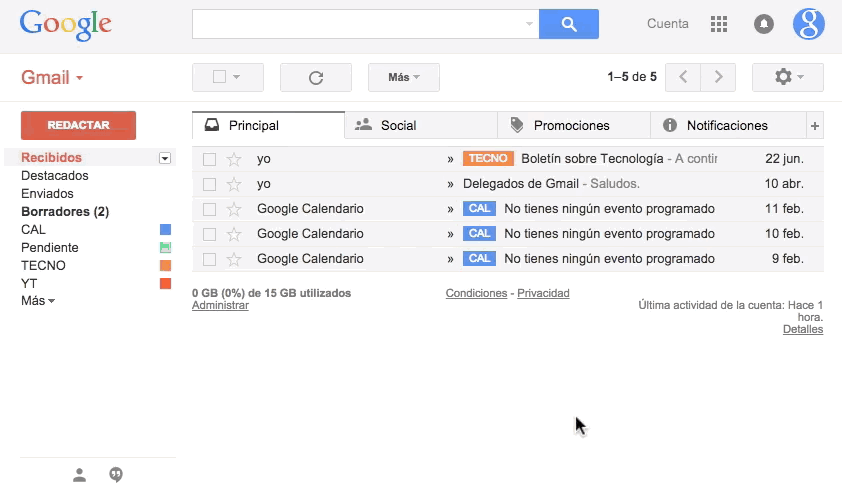Open Hangouts chat quote icon
The width and height of the screenshot is (842, 486).
pyautogui.click(x=116, y=475)
